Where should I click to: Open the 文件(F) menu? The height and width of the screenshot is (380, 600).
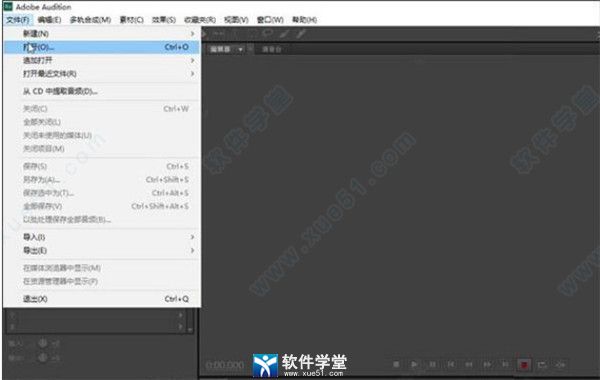(x=18, y=20)
